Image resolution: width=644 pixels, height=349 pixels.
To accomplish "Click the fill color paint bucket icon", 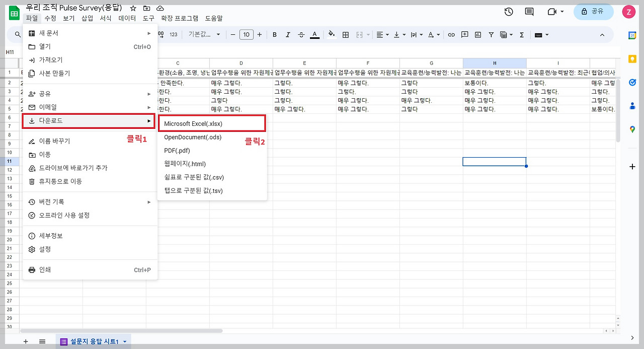I will (332, 34).
